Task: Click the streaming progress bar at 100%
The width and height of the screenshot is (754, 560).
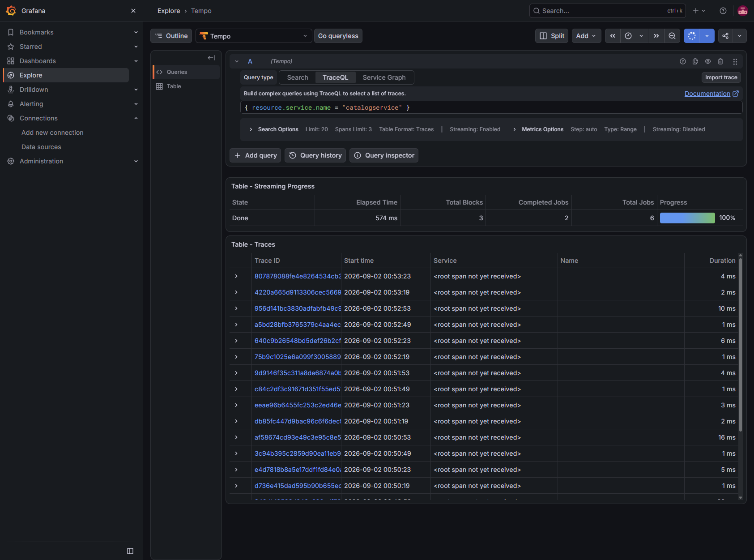Action: 687,218
